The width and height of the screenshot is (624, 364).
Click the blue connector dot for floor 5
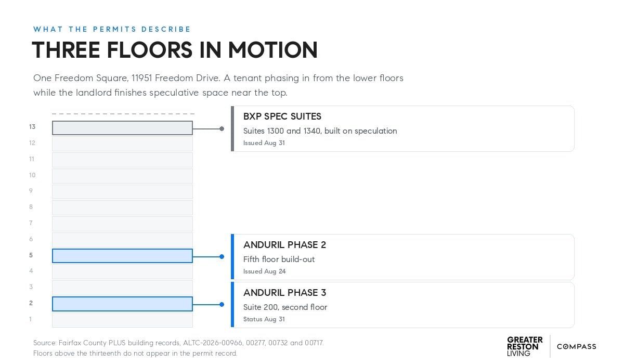click(x=222, y=256)
